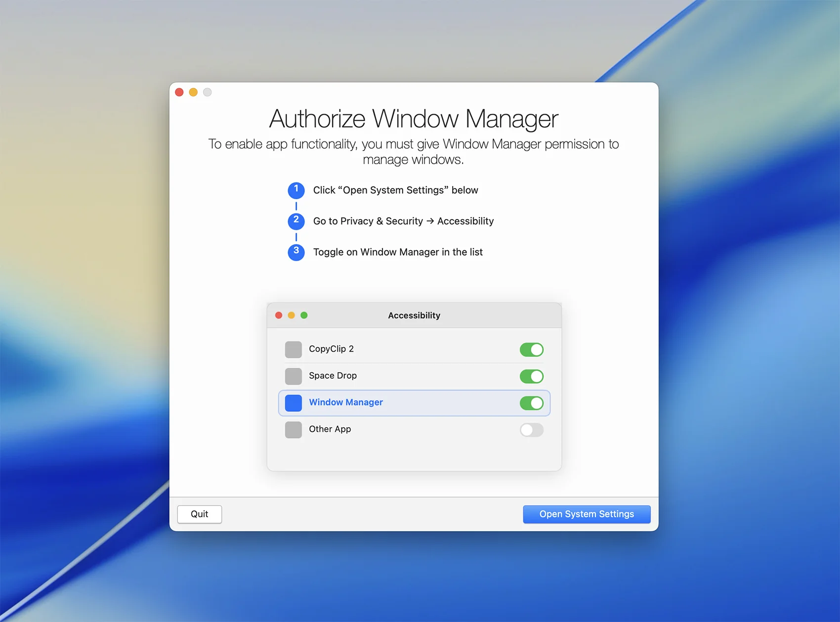Minimize the Authorize Window Manager dialog window

click(x=193, y=92)
